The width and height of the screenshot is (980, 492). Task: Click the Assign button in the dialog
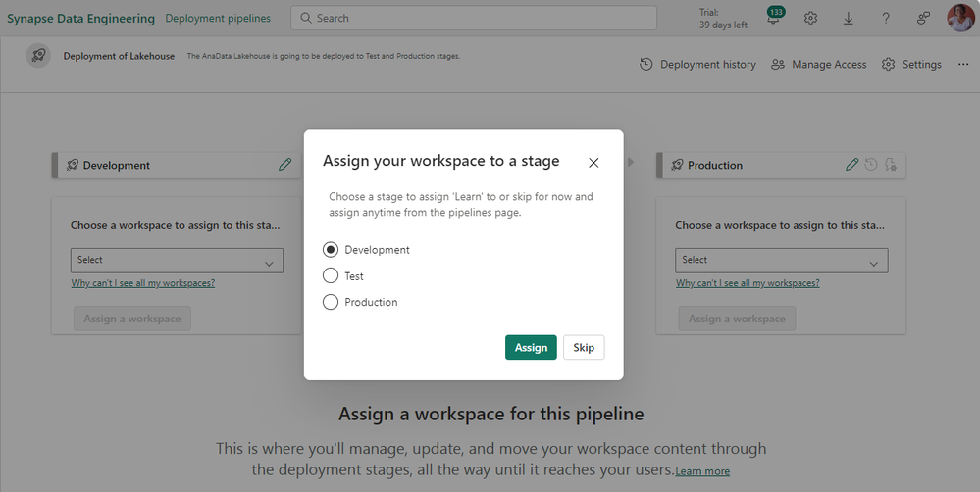point(531,347)
